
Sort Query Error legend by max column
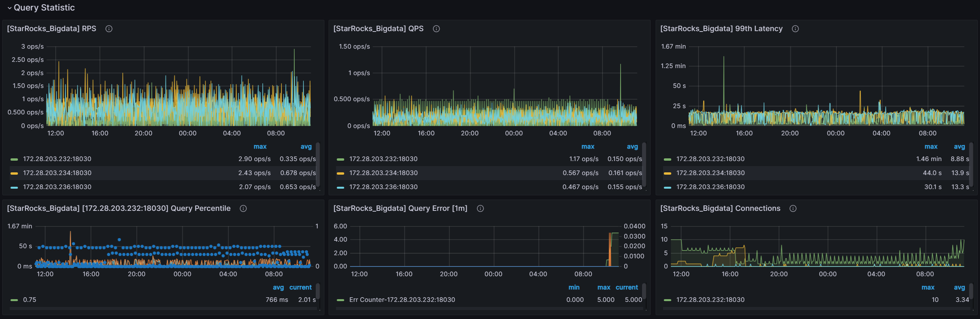(x=604, y=287)
